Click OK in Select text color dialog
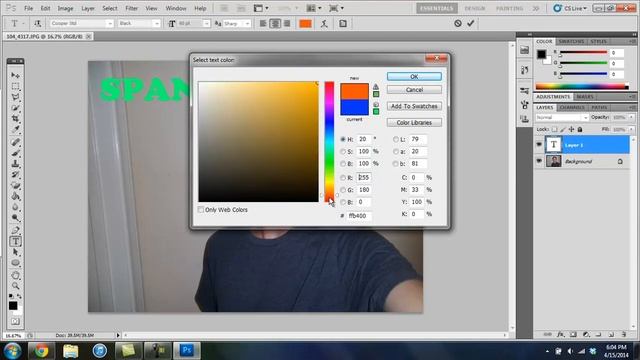640x360 pixels. 414,76
